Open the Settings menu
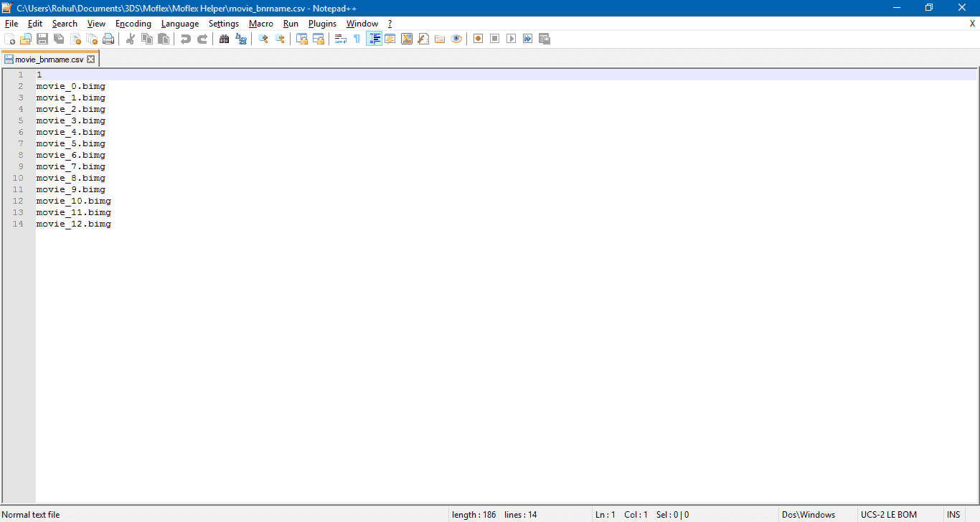980x522 pixels. [x=224, y=24]
